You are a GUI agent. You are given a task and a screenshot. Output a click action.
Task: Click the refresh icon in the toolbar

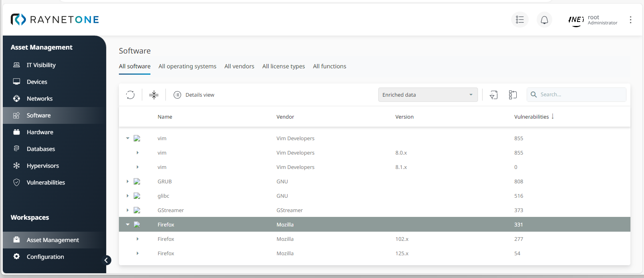(x=130, y=95)
